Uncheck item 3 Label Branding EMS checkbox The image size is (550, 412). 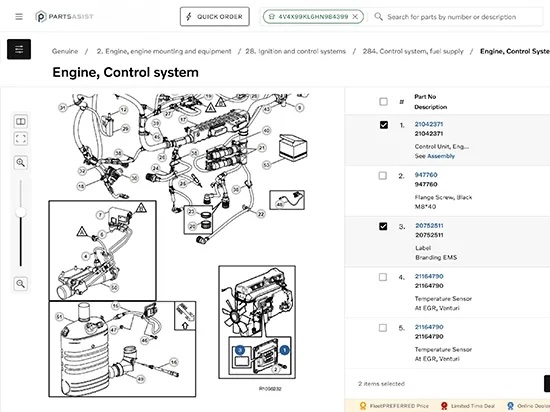pyautogui.click(x=383, y=226)
